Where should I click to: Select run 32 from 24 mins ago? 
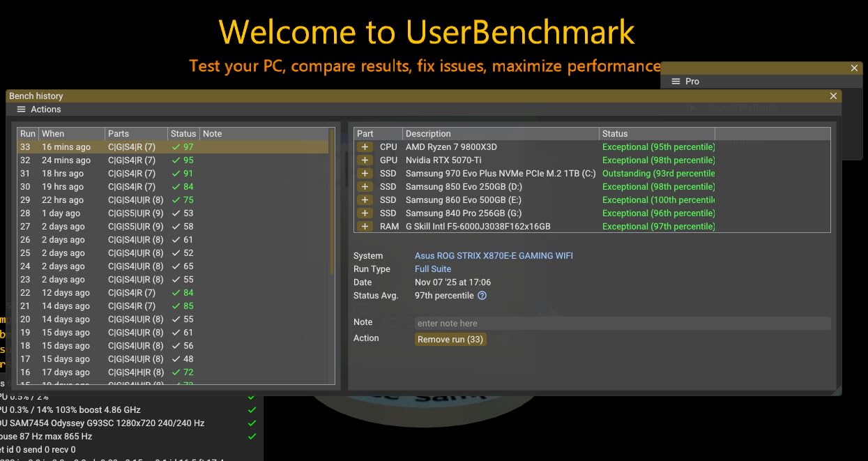172,160
